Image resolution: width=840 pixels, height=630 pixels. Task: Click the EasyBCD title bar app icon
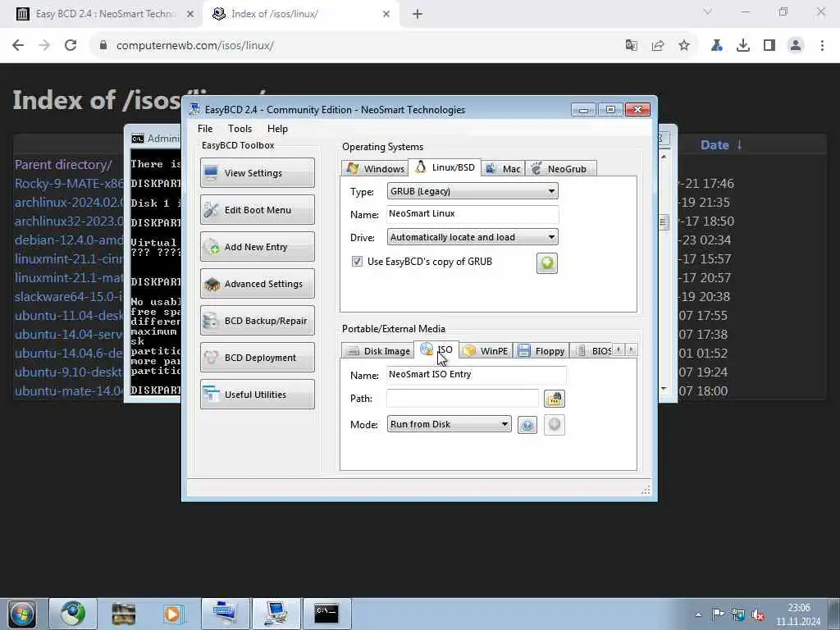[194, 109]
